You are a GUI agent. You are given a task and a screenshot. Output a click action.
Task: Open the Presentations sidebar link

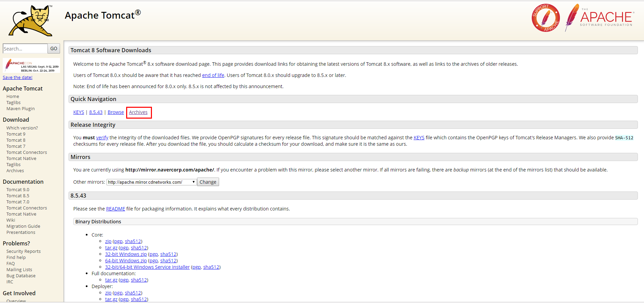(21, 233)
